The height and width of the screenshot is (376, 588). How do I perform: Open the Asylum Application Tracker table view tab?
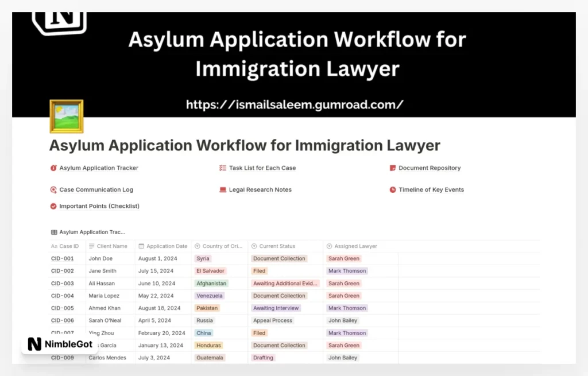tap(88, 232)
